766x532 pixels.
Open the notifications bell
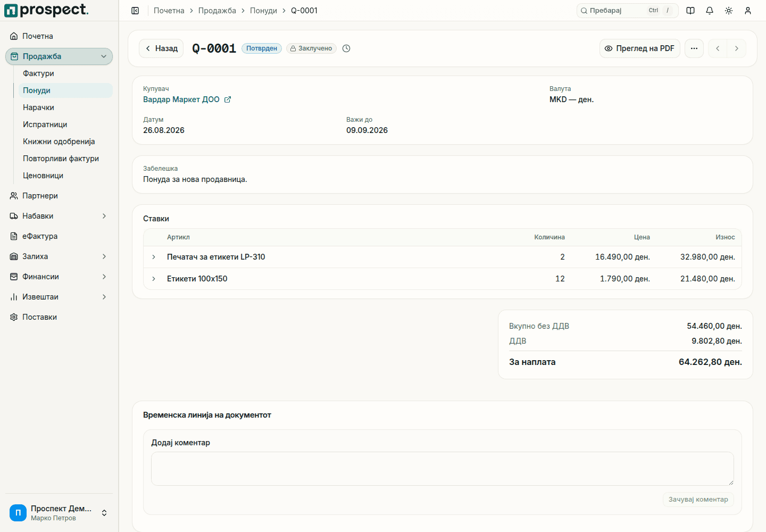[710, 11]
